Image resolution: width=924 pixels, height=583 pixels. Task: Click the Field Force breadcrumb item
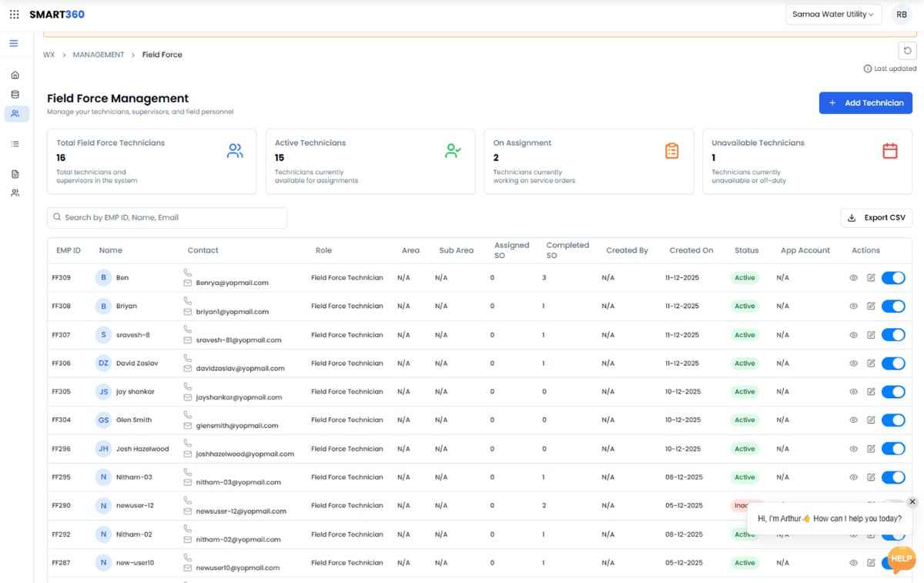coord(162,55)
